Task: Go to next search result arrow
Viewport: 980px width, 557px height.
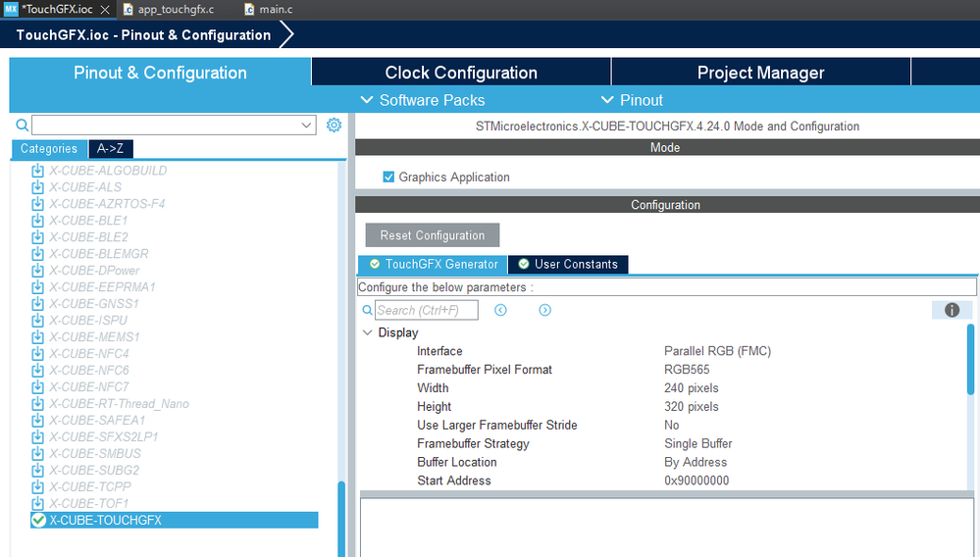Action: coord(545,310)
